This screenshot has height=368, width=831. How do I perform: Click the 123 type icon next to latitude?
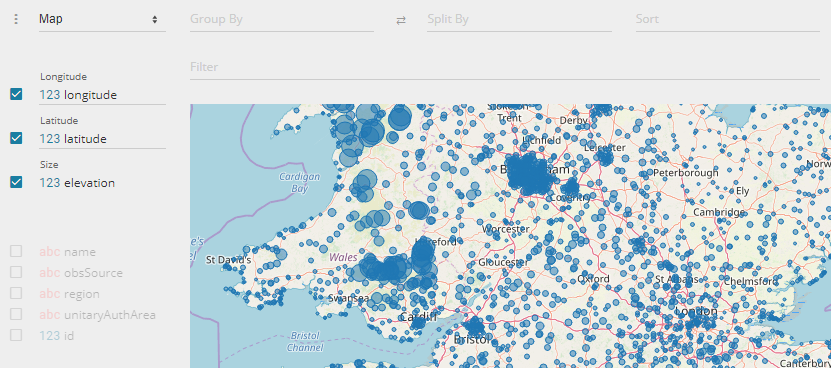click(x=49, y=139)
